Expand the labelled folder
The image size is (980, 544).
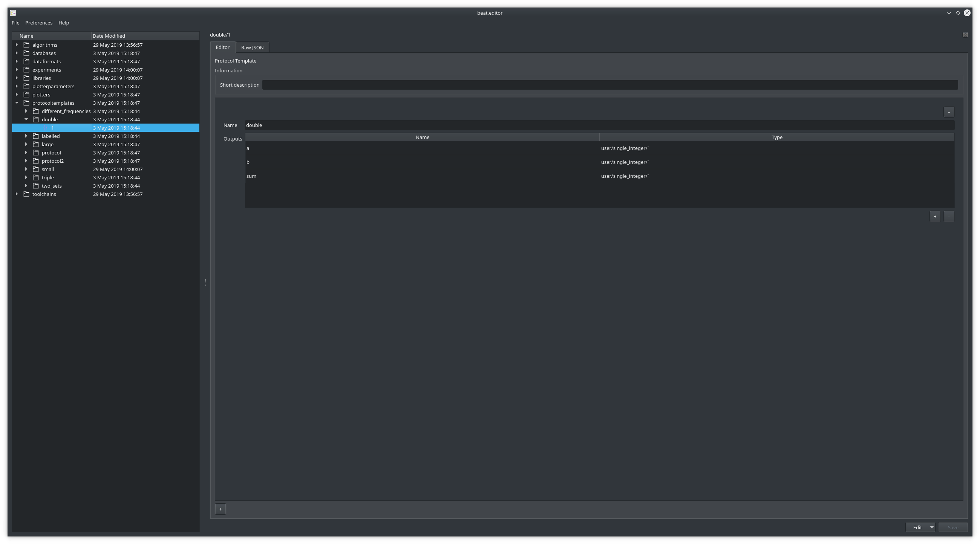(26, 136)
